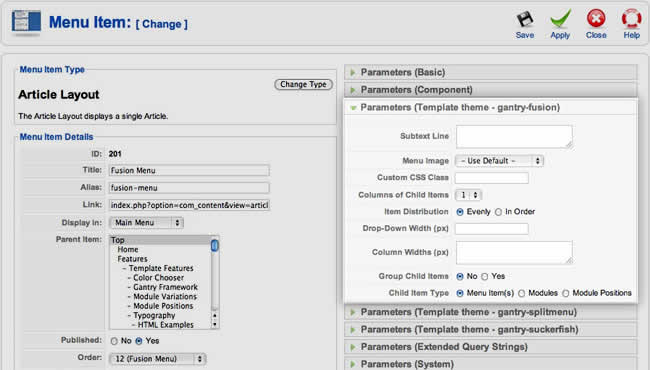Click the green Apply checkmark icon
This screenshot has height=370, width=650.
coord(560,19)
